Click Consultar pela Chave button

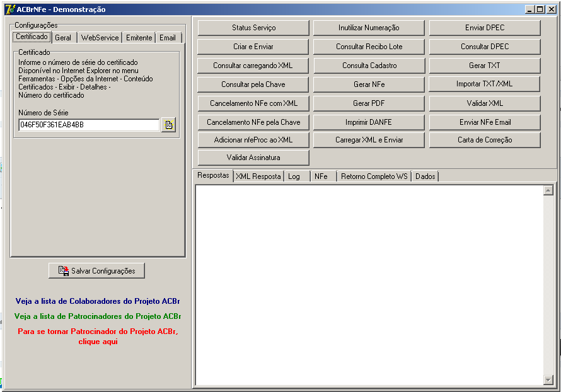pos(253,84)
